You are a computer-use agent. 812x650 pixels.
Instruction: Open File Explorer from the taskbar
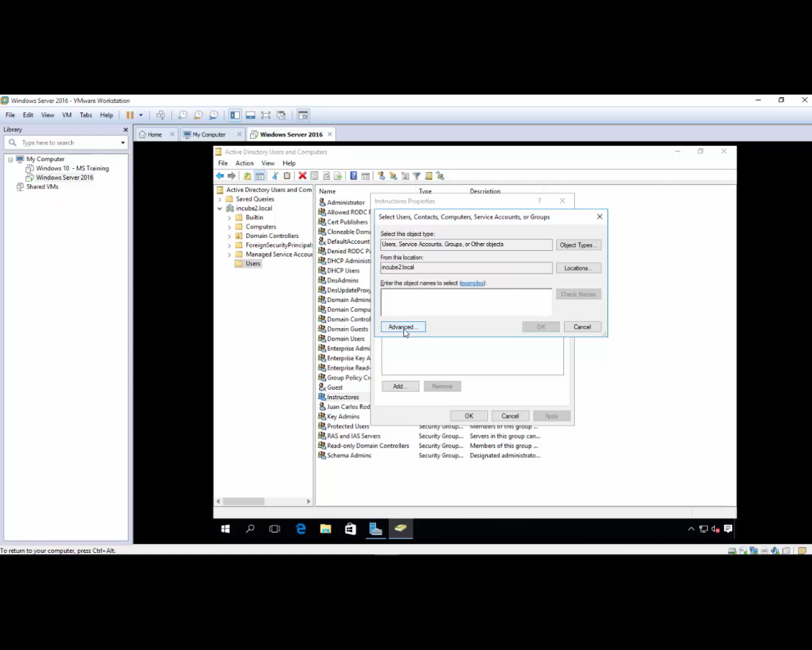tap(325, 529)
